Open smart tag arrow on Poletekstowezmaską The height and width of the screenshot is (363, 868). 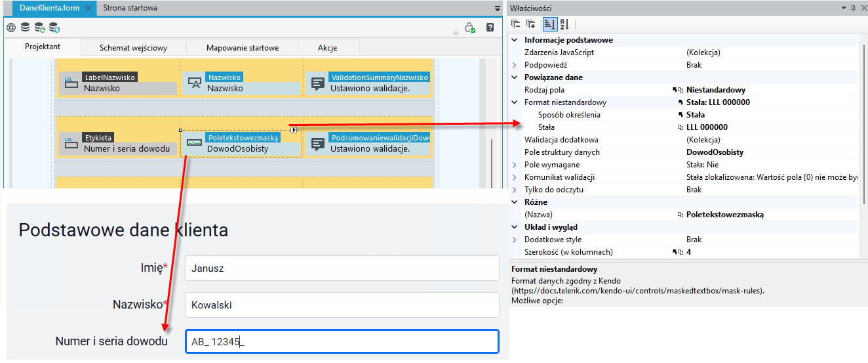point(294,130)
